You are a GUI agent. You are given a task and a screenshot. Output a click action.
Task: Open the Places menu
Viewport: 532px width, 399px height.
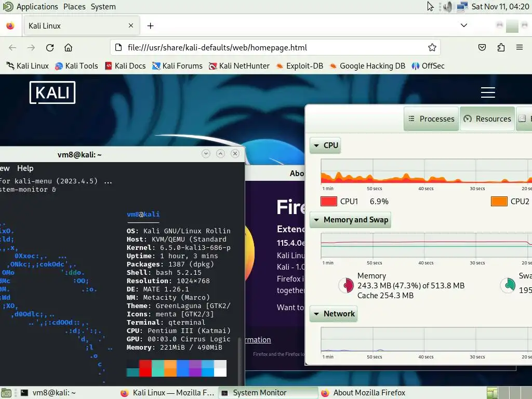(74, 7)
